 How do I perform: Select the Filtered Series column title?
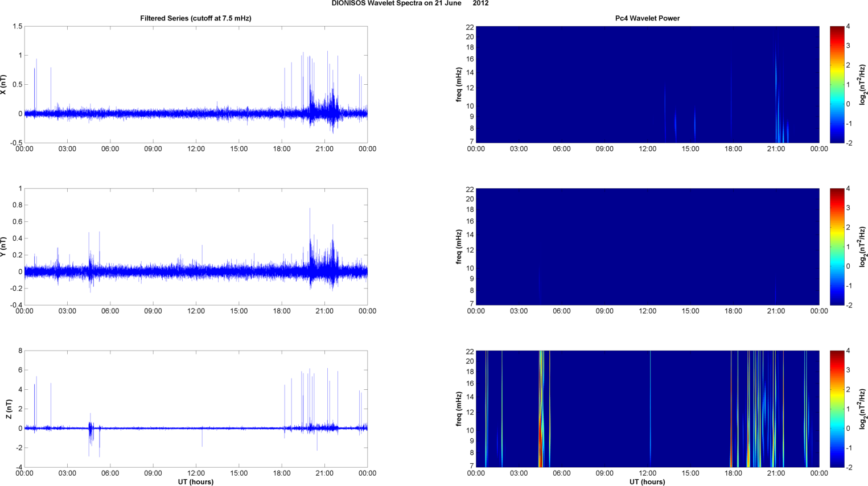click(x=195, y=18)
